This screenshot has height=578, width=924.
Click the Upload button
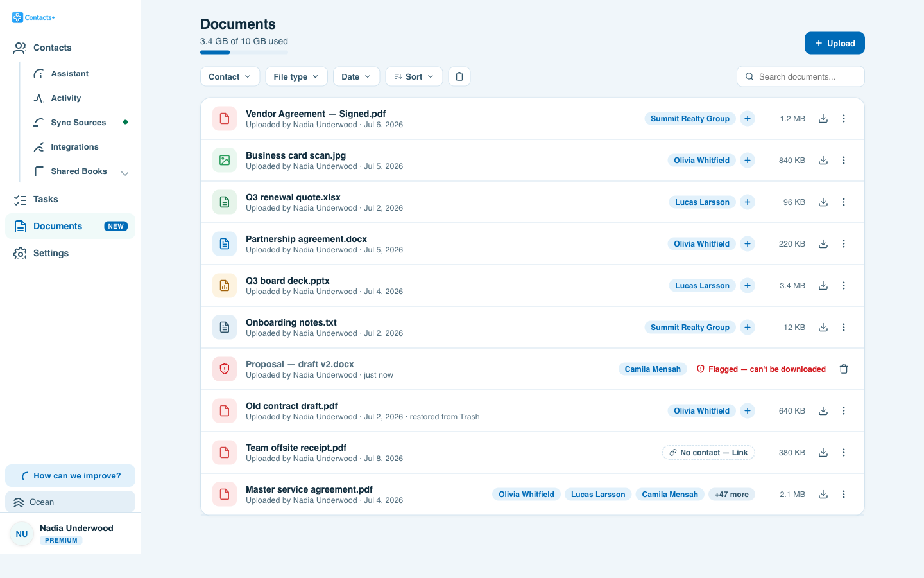pyautogui.click(x=835, y=43)
